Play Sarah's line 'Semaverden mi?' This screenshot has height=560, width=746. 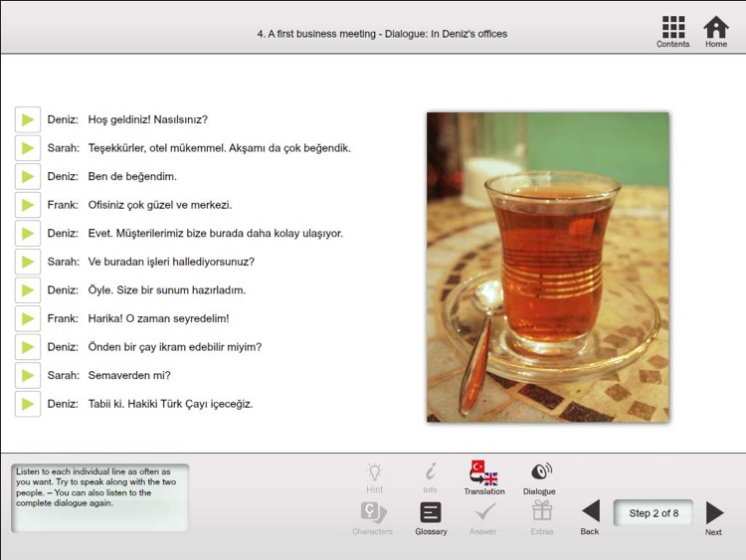click(x=28, y=375)
